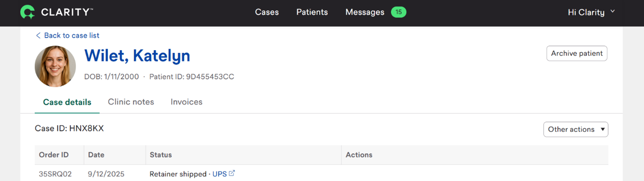Click the patient name Wilet, Katelyn
Image resolution: width=644 pixels, height=181 pixels.
(137, 56)
